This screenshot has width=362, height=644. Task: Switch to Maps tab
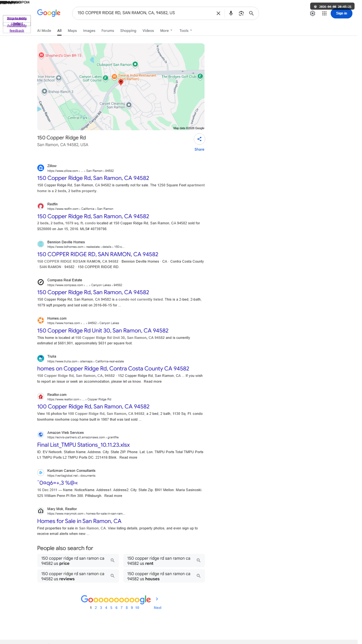[x=72, y=31]
